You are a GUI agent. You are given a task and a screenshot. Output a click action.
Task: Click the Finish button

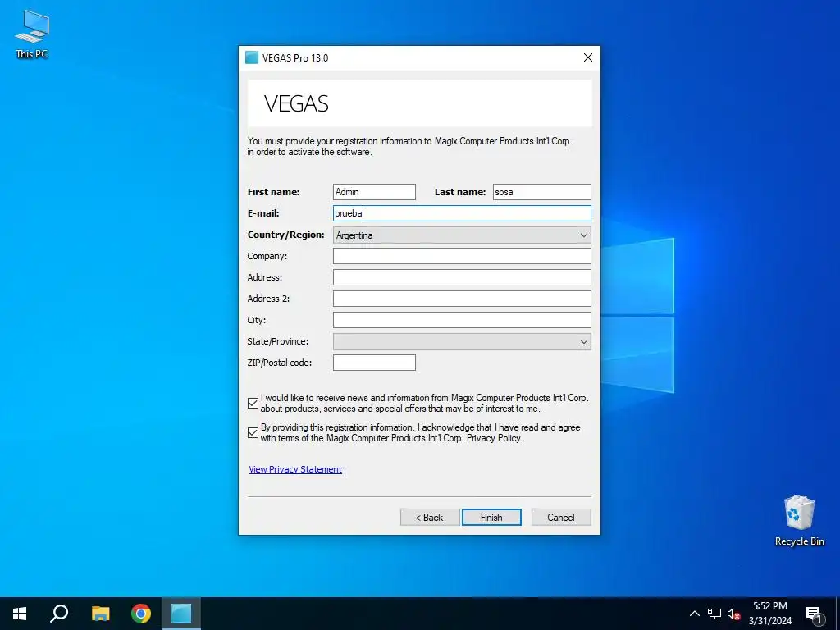[491, 518]
